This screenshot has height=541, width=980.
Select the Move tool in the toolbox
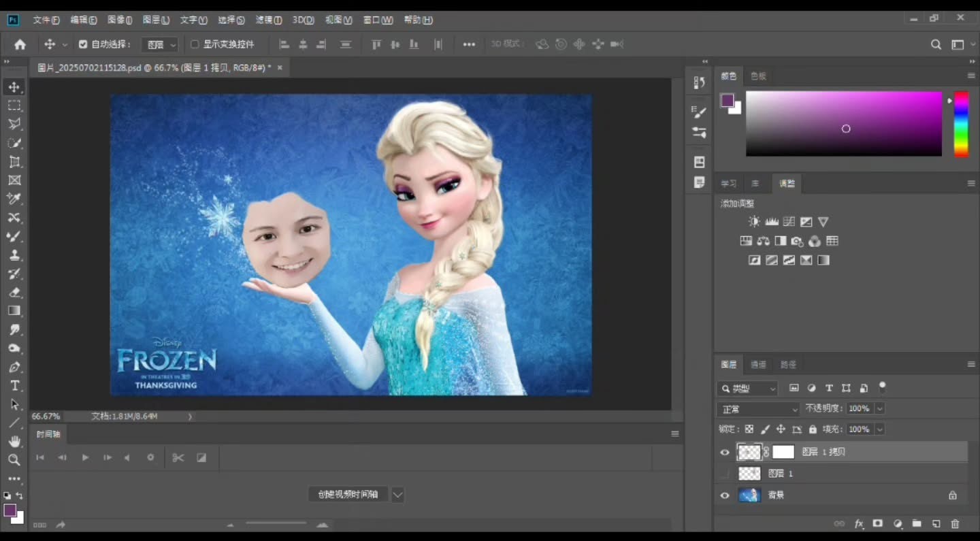pyautogui.click(x=14, y=87)
